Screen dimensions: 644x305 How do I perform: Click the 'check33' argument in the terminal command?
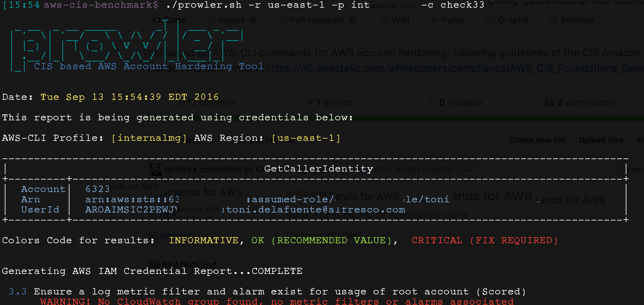(463, 5)
